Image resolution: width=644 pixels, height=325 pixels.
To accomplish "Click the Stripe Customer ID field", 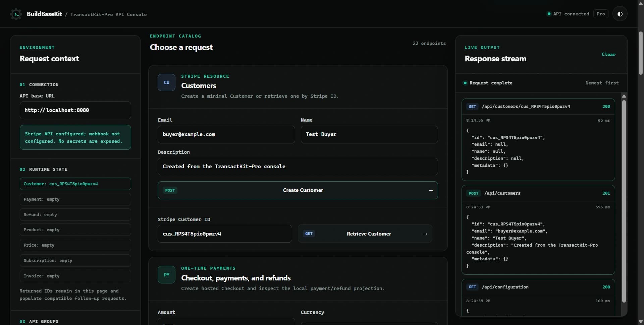I will coord(225,234).
